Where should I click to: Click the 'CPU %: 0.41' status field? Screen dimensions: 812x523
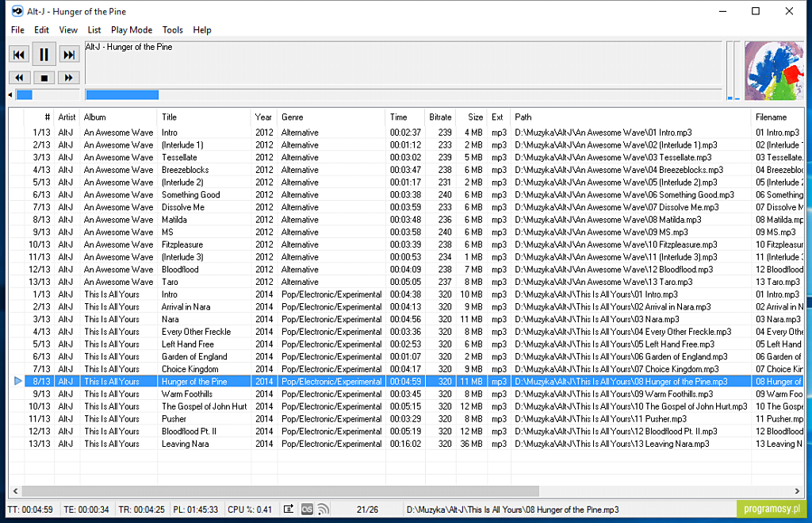pos(250,510)
